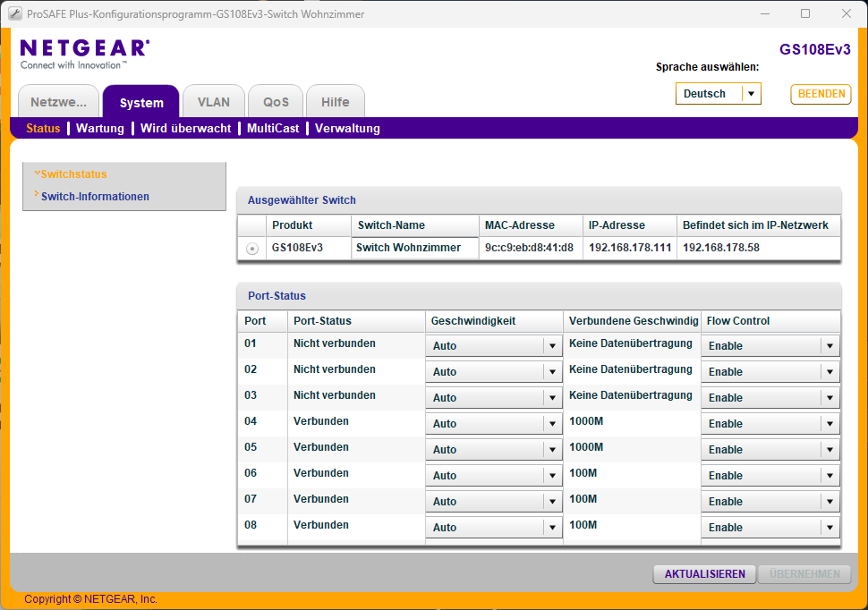The width and height of the screenshot is (868, 610).
Task: Expand port 06 Flow Control dropdown
Action: click(770, 476)
